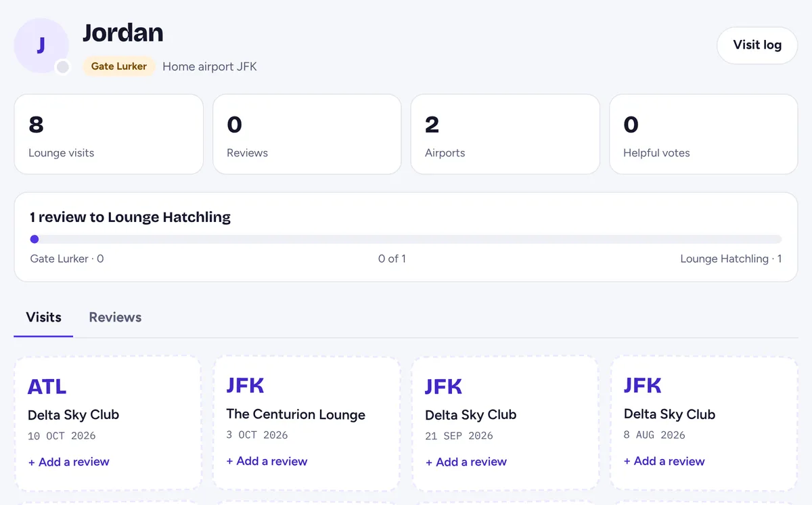
Task: Click "1 review to Lounge Hatchling" heading
Action: pos(131,217)
